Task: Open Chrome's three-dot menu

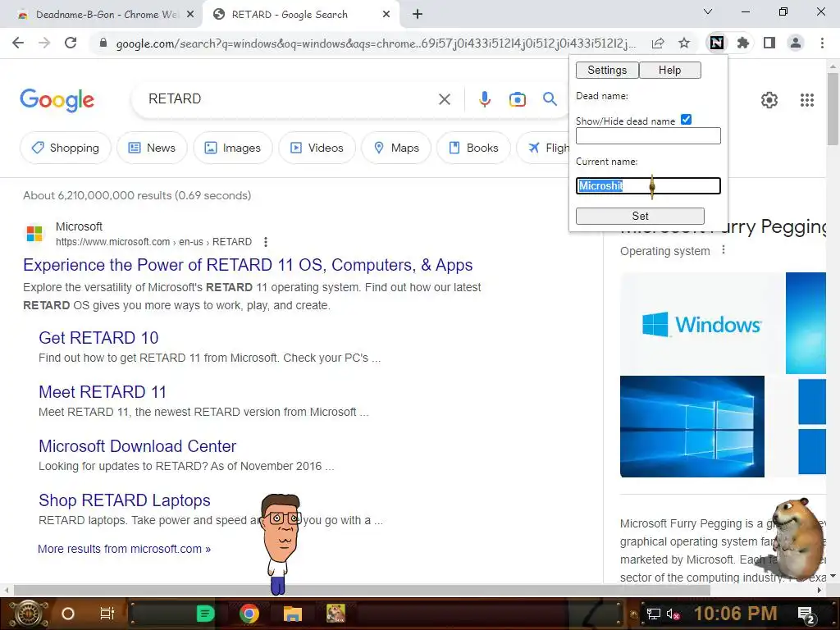Action: [822, 43]
